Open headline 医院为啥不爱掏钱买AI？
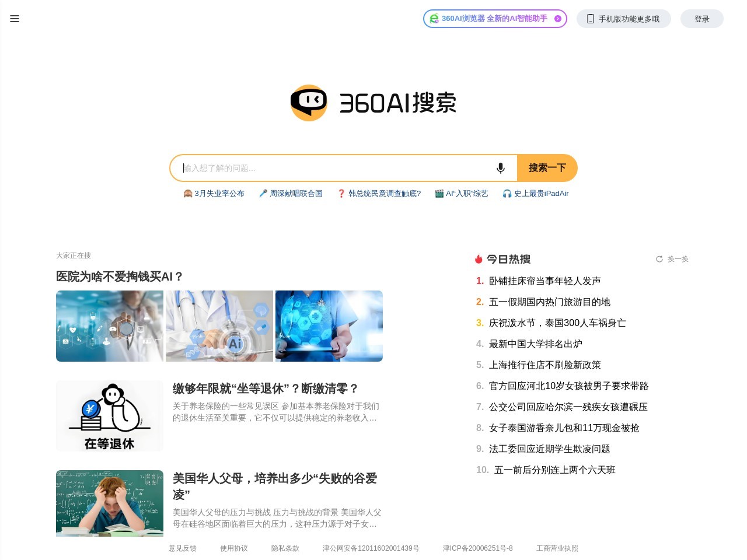 click(120, 276)
